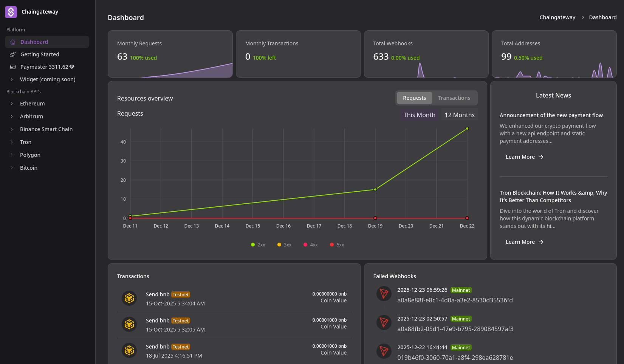This screenshot has width=624, height=364.
Task: Click the Dec 22 2xx data point
Action: (467, 129)
